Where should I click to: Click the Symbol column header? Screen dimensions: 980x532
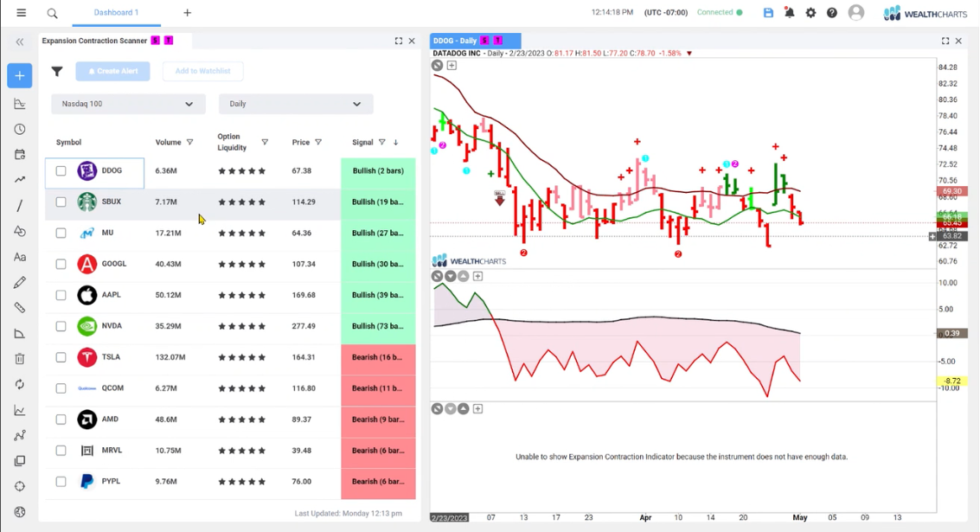68,143
